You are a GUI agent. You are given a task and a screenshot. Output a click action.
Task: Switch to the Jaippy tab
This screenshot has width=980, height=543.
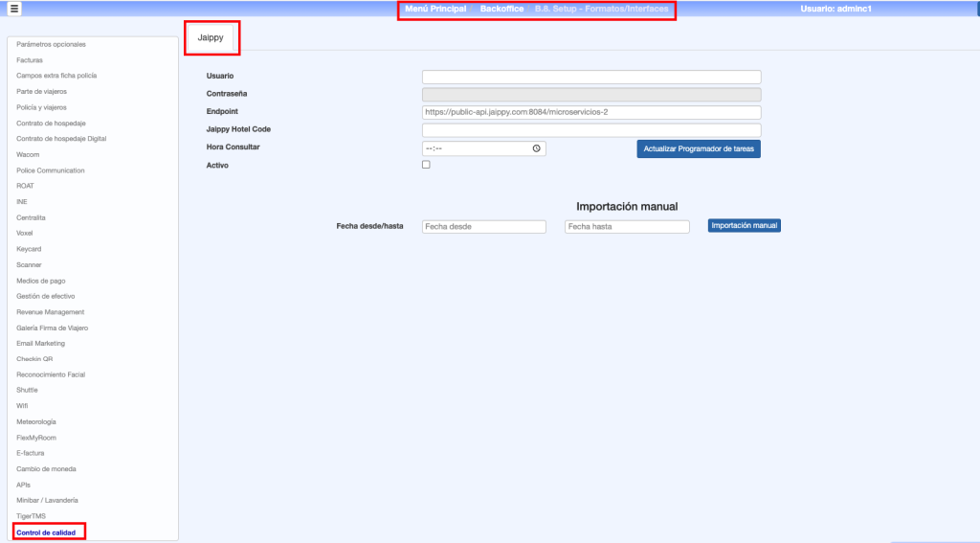pyautogui.click(x=210, y=36)
